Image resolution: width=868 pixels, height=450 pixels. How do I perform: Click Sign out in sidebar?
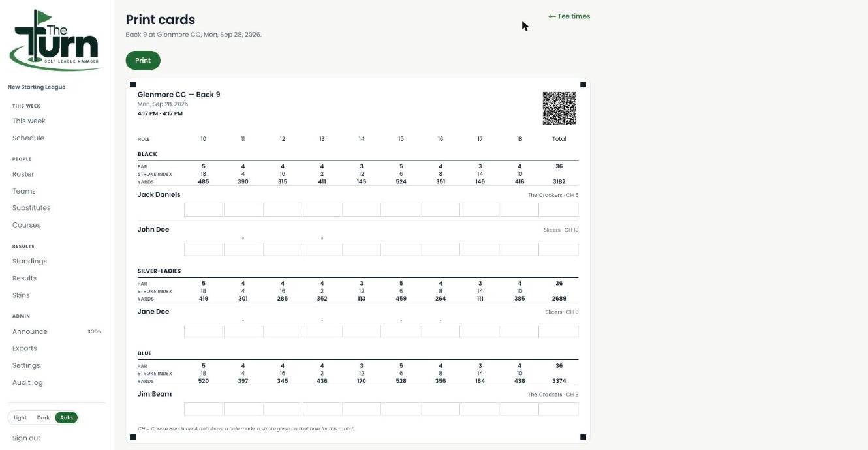(26, 438)
